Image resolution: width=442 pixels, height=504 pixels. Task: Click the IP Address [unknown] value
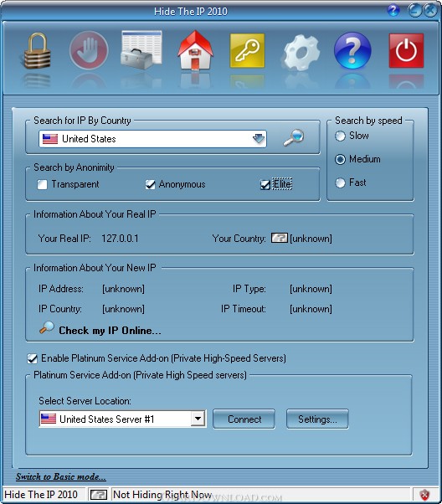[x=123, y=289]
